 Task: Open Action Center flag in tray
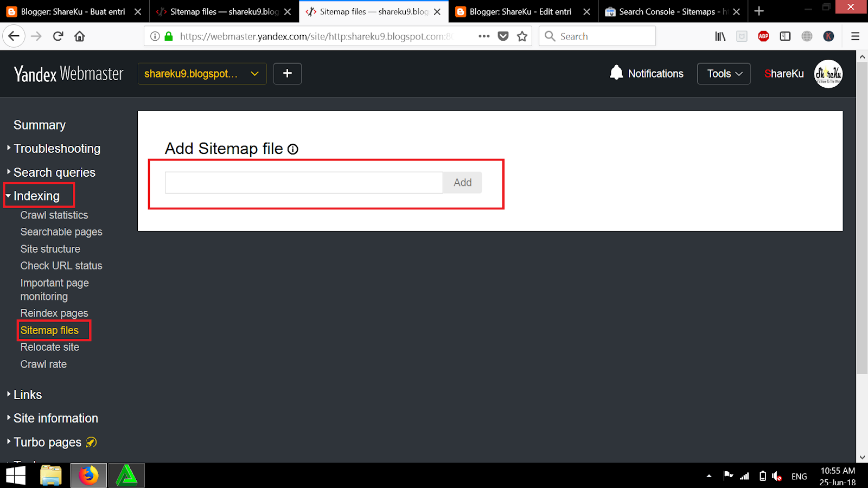pos(728,476)
